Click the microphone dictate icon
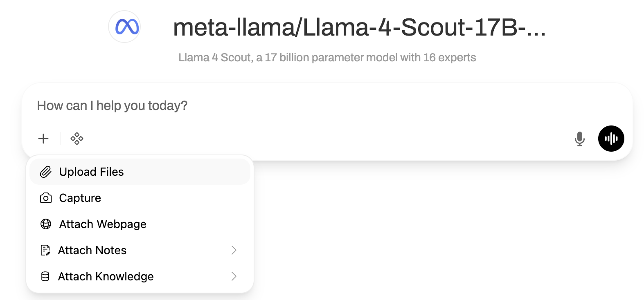This screenshot has height=300, width=644. tap(579, 139)
